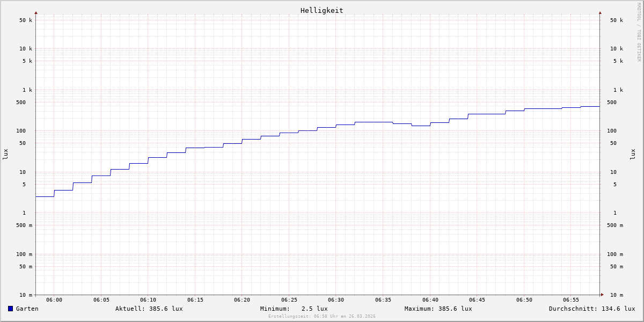
Task: Click the 06:45 time axis label
Action: coord(477,300)
